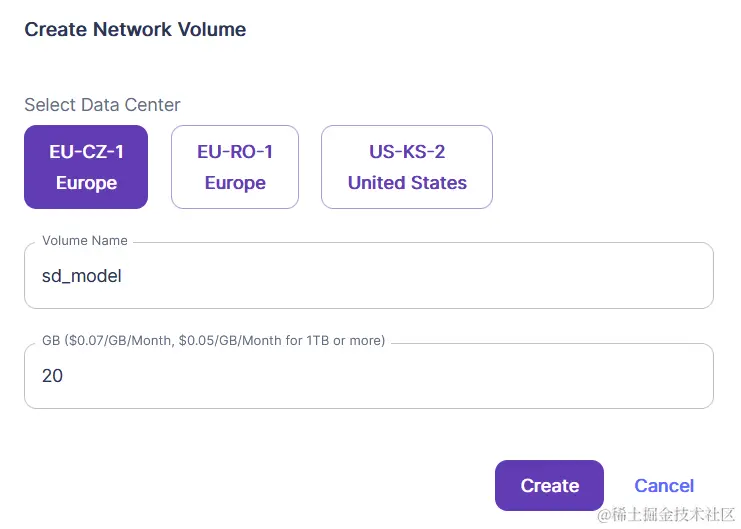Click the Create button
The image size is (741, 529).
point(550,486)
